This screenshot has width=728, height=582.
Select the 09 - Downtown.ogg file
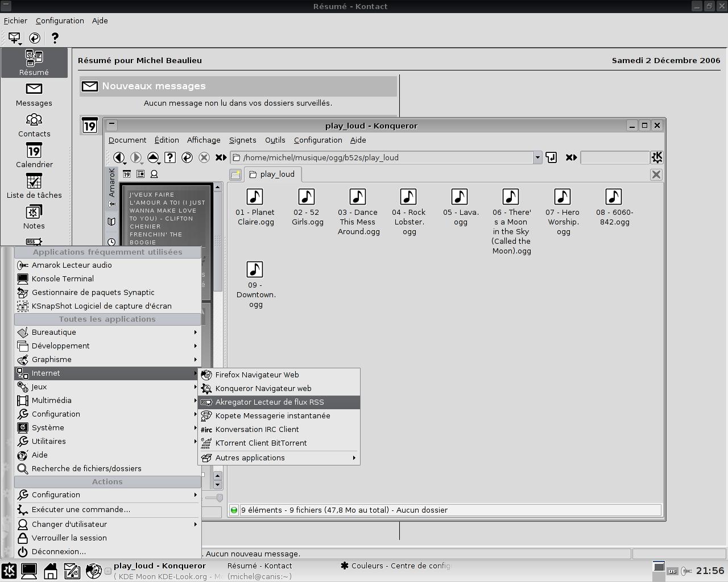[255, 285]
